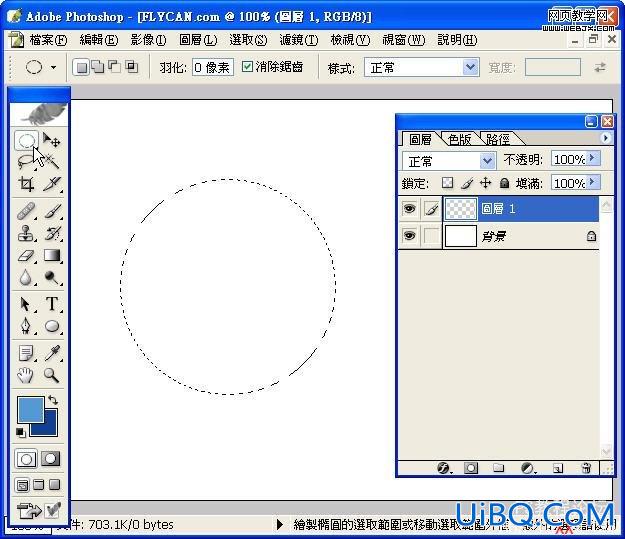This screenshot has width=625, height=539.
Task: Open the Filter menu
Action: pyautogui.click(x=299, y=40)
